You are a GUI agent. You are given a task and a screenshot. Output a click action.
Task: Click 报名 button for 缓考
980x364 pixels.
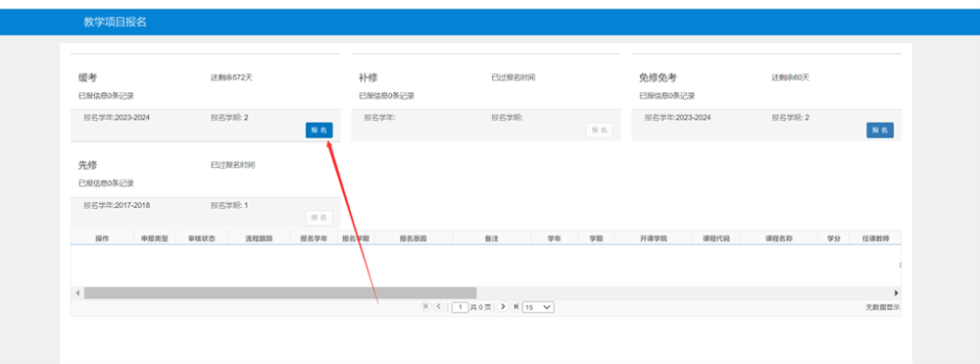tap(319, 130)
